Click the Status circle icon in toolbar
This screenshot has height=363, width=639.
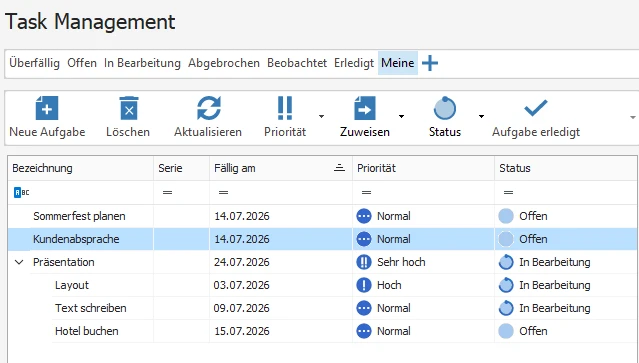click(445, 108)
